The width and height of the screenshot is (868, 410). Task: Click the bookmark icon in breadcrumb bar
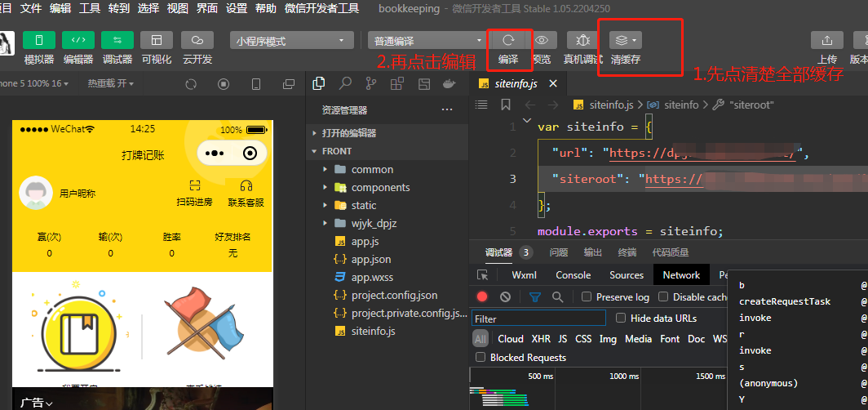click(x=506, y=105)
